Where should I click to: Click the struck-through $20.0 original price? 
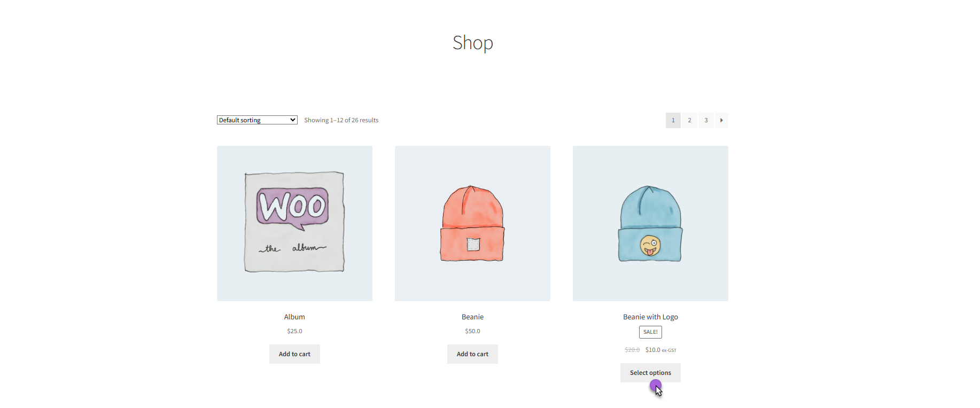632,350
